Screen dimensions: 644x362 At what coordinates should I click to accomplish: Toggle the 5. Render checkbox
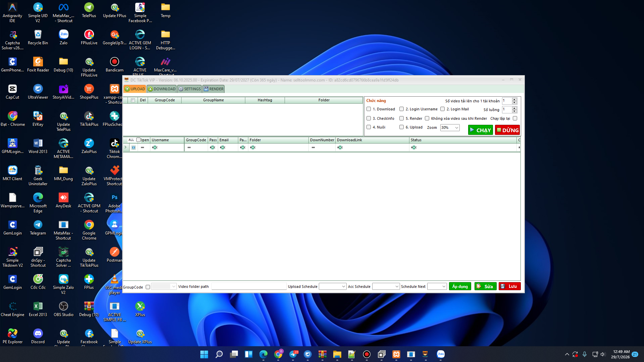pyautogui.click(x=402, y=118)
